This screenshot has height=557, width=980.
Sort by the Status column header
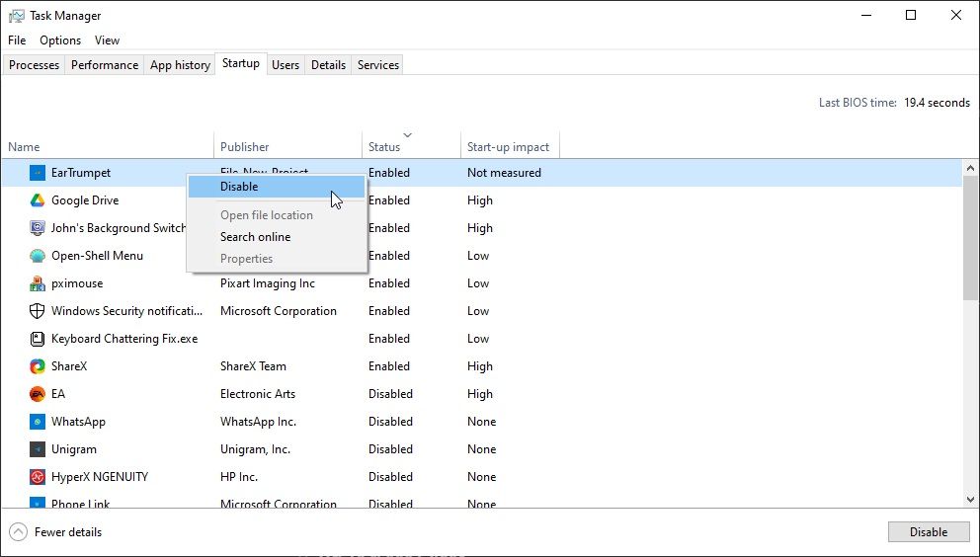click(385, 147)
